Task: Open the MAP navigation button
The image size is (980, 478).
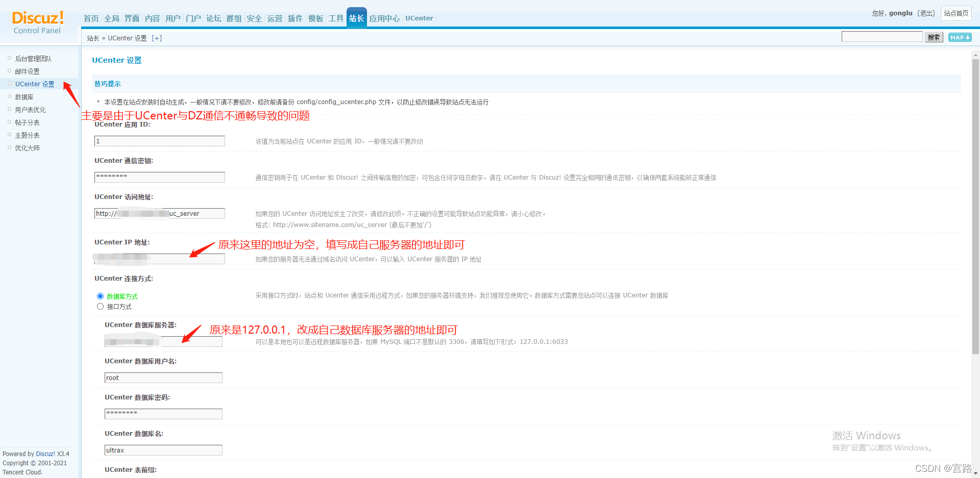Action: click(x=960, y=37)
